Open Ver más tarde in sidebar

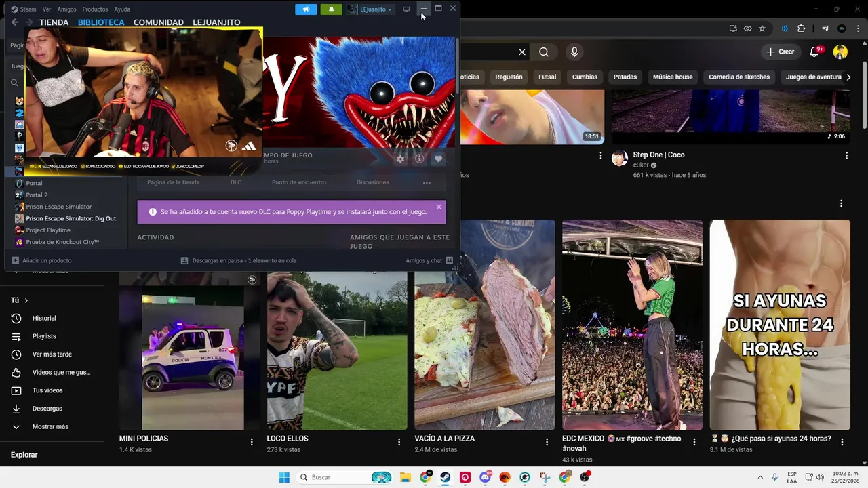tap(52, 354)
